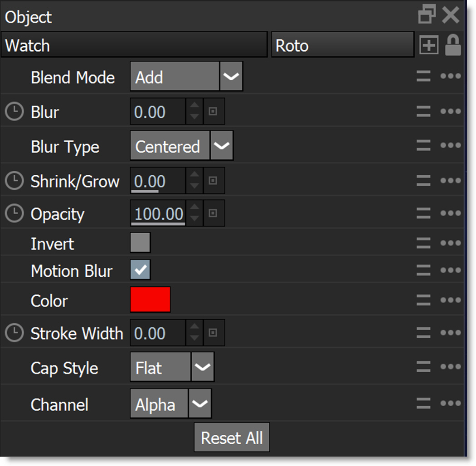This screenshot has height=466, width=476.
Task: Enable the Invert checkbox
Action: click(140, 242)
